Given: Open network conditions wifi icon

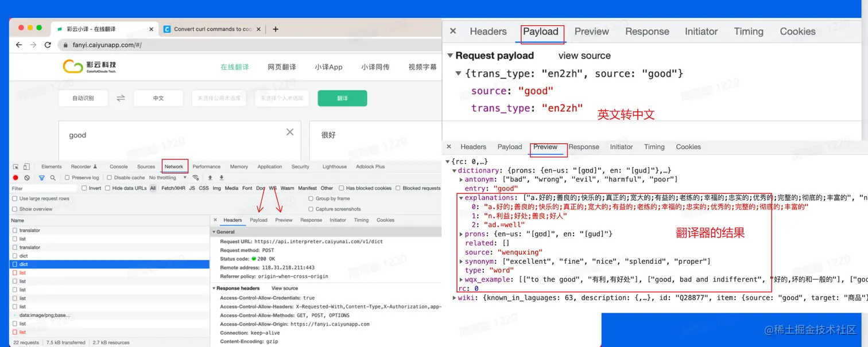Looking at the screenshot, I should (x=196, y=178).
